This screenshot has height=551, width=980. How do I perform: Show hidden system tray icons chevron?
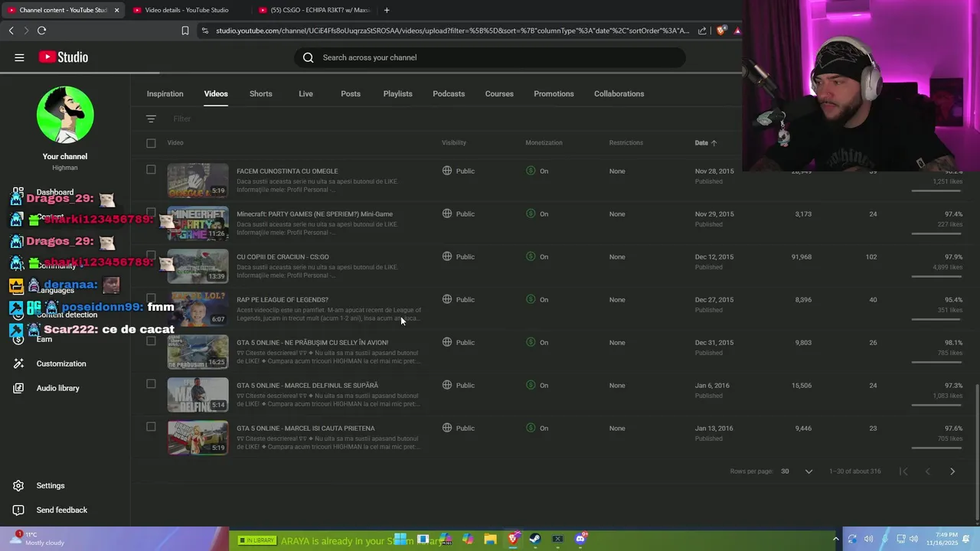[x=835, y=540]
